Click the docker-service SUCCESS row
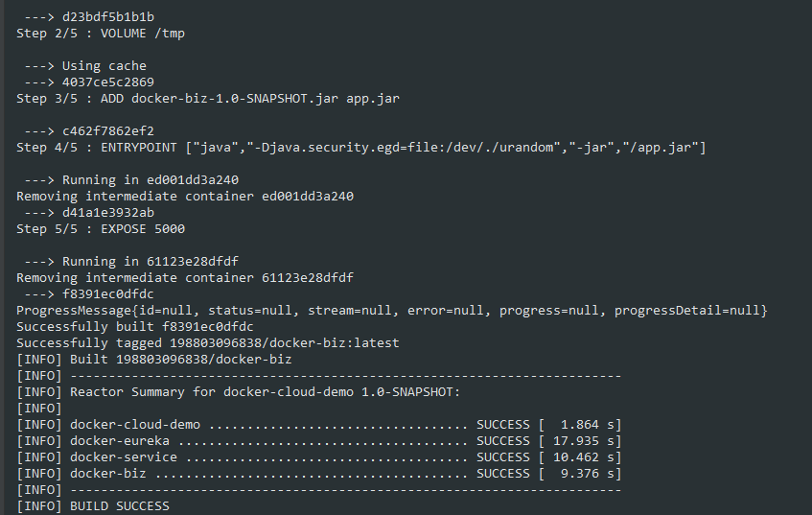The image size is (812, 515). (x=319, y=457)
